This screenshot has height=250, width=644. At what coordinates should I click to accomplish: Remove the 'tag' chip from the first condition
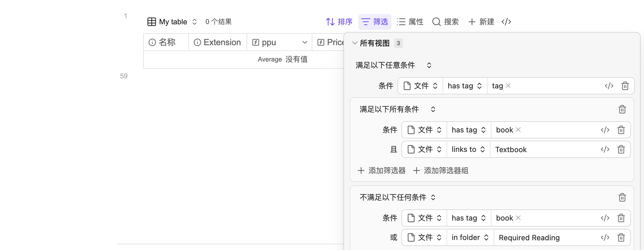pyautogui.click(x=508, y=86)
